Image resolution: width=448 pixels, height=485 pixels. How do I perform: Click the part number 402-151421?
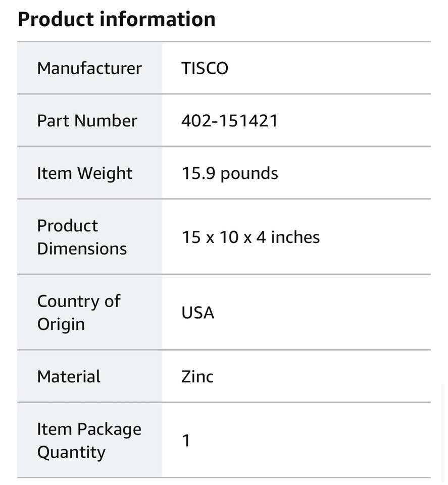229,121
